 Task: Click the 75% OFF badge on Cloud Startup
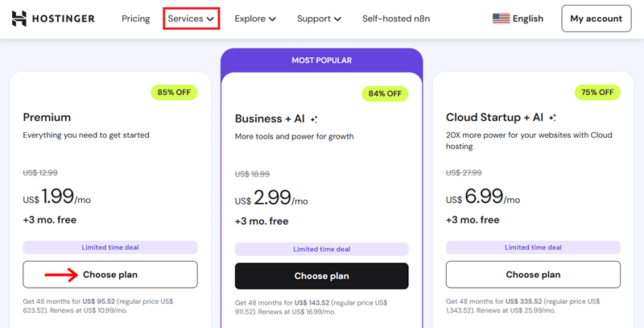pos(597,92)
